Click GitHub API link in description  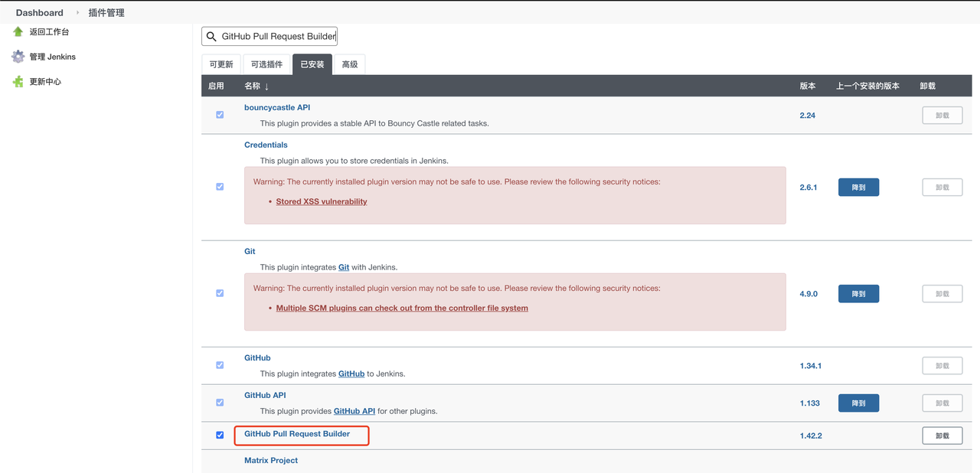point(354,411)
